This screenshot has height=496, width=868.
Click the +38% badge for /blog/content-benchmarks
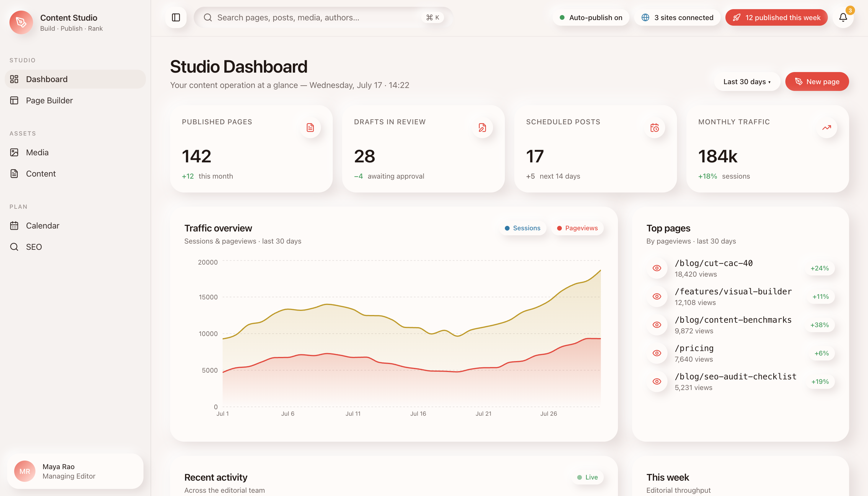coord(820,325)
